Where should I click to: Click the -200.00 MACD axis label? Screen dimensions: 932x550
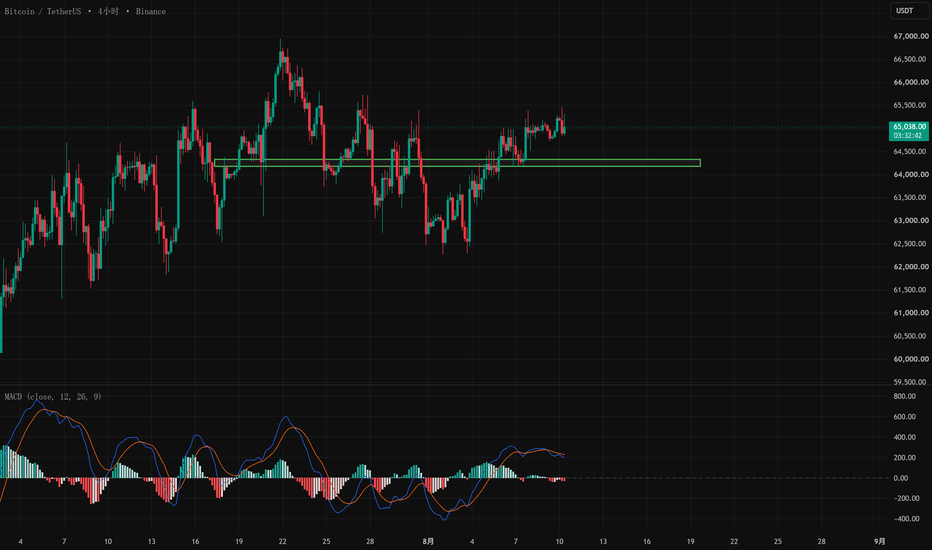[906, 498]
